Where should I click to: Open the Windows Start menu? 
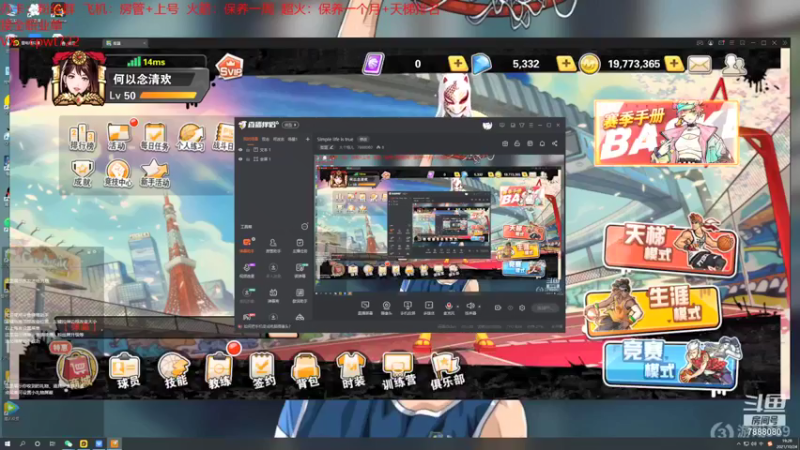point(7,444)
